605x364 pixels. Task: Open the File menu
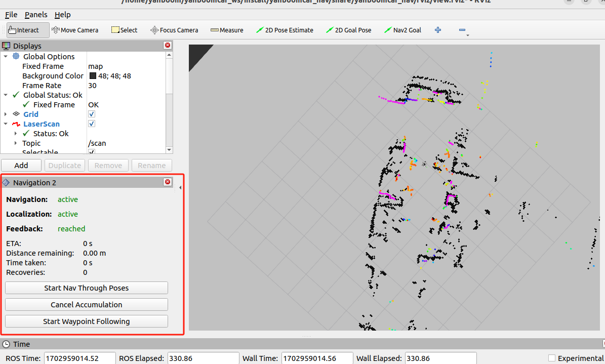(11, 15)
